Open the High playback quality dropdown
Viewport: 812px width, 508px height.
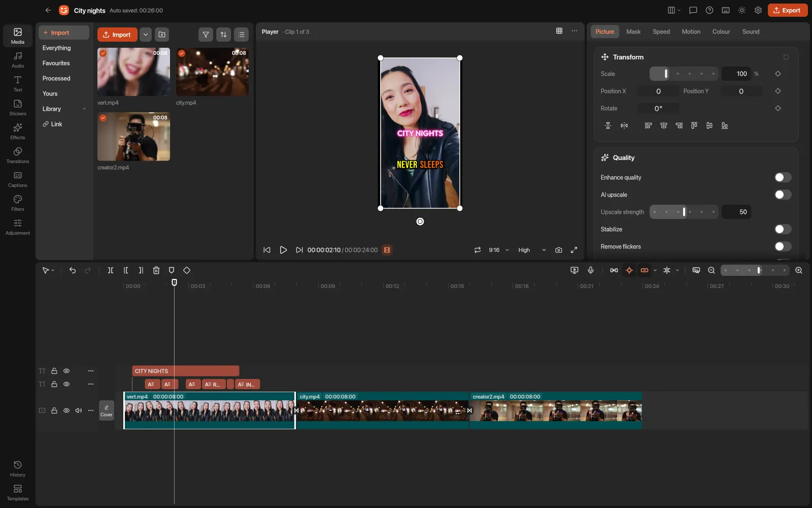pos(532,250)
